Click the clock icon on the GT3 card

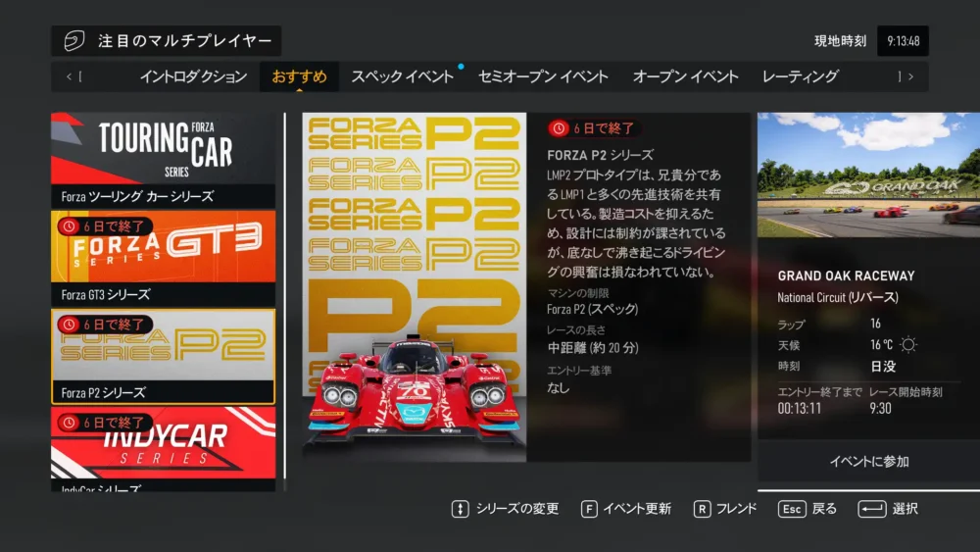point(69,226)
